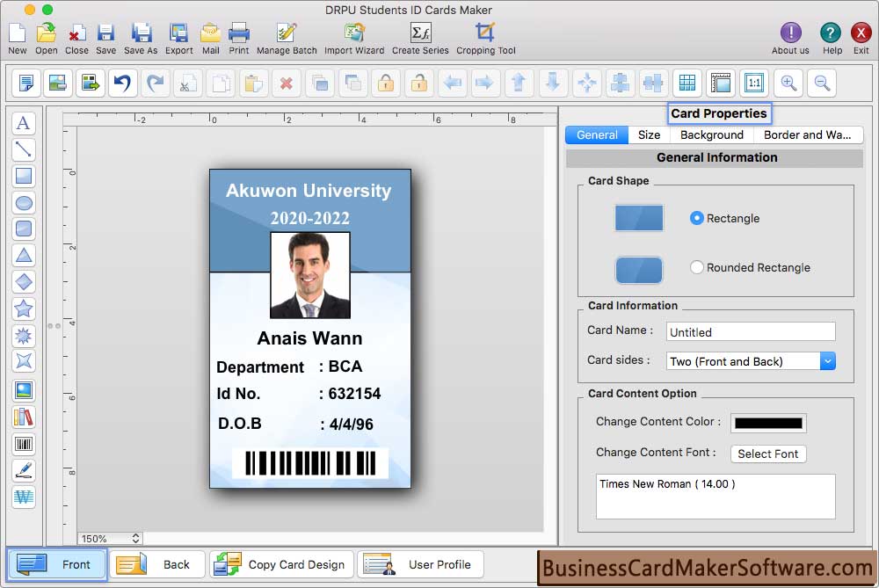This screenshot has height=588, width=879.
Task: Select the rounded rectangle preview thumbnail
Action: pos(638,270)
